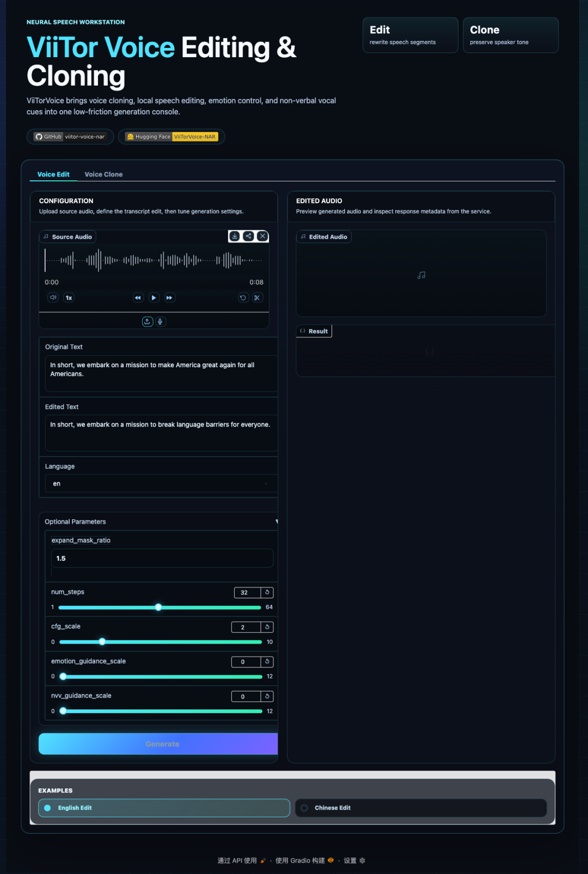Clear the source audio with X icon

[x=262, y=236]
